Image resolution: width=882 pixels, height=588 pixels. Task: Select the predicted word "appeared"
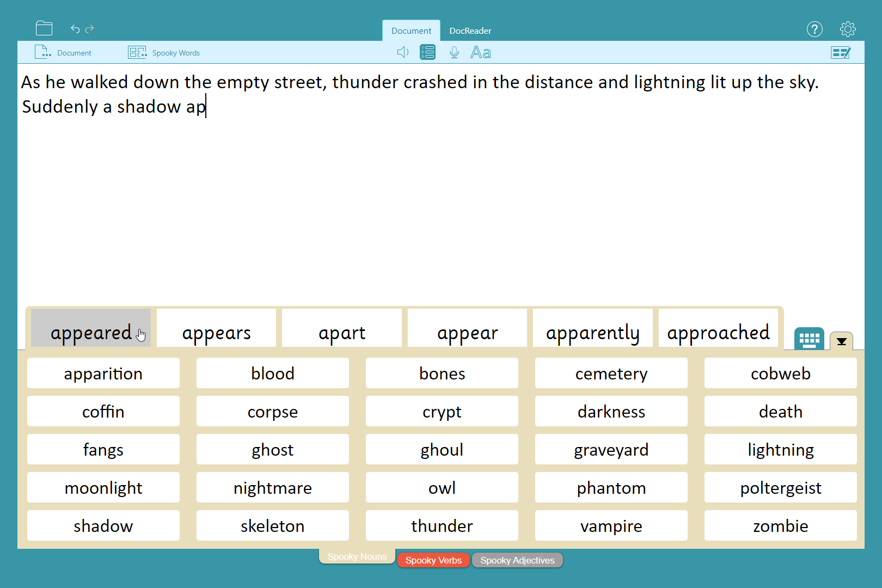91,333
